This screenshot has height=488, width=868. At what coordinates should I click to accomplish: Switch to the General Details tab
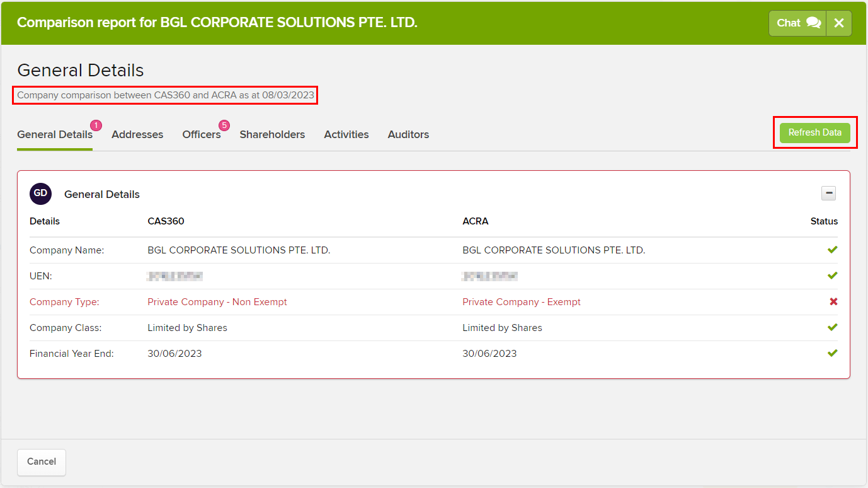coord(55,134)
